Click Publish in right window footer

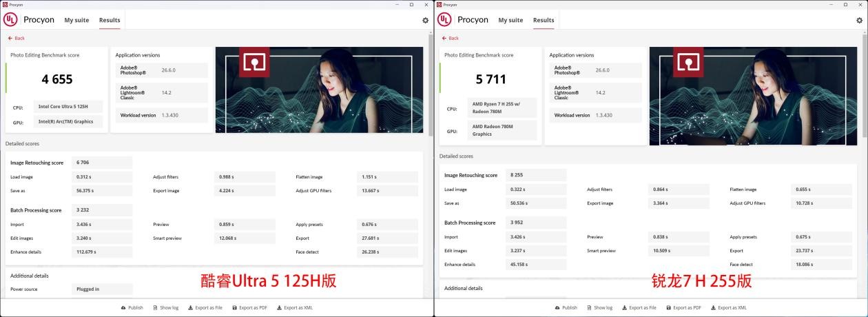[x=566, y=307]
